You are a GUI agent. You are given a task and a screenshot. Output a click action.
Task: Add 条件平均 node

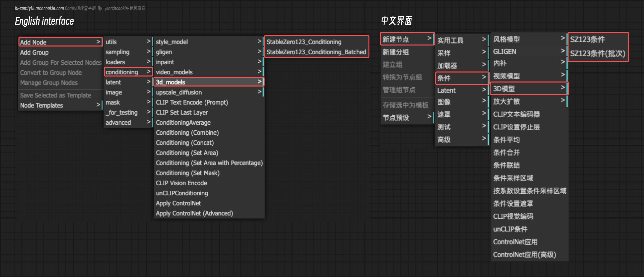point(529,140)
